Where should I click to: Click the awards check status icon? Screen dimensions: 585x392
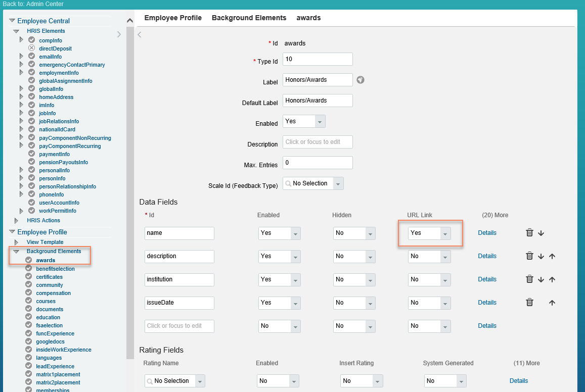(29, 260)
